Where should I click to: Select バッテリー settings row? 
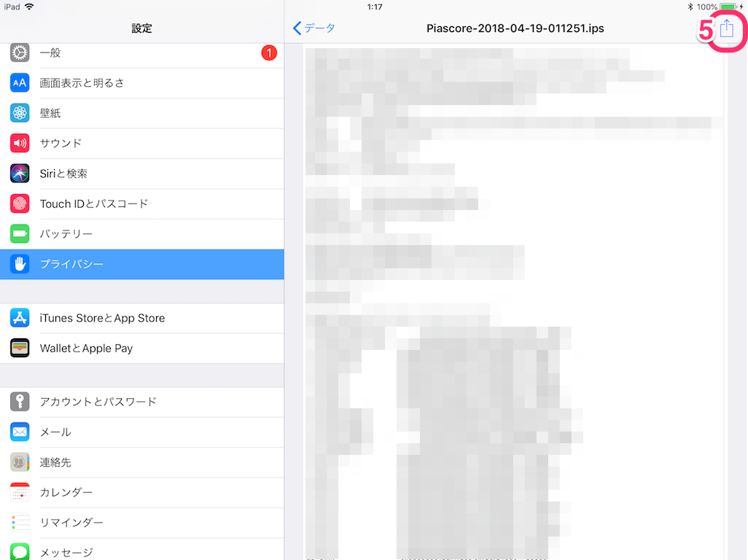pyautogui.click(x=142, y=234)
